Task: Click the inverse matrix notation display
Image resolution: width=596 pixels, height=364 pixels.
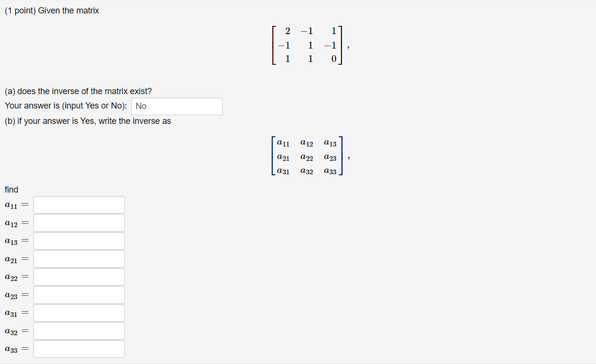Action: pos(307,157)
